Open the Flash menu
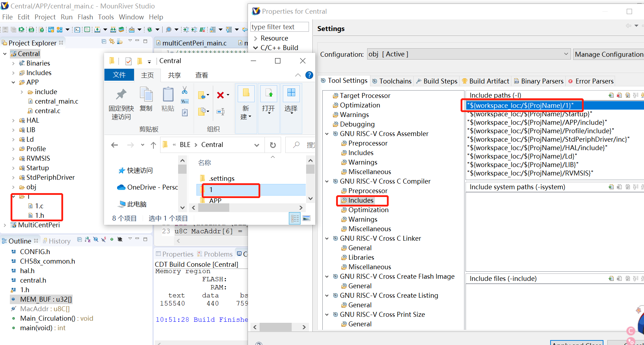644x345 pixels. tap(85, 17)
